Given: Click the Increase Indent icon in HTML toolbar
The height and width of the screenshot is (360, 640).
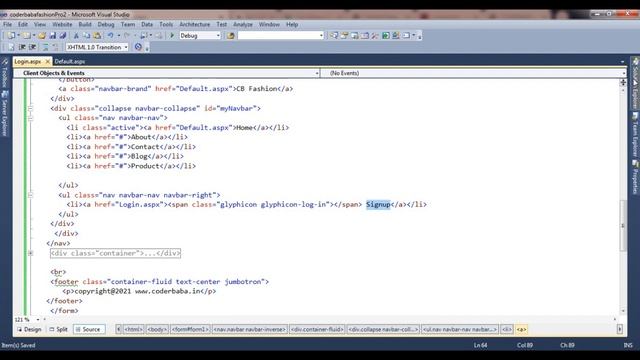Looking at the screenshot, I should tap(33, 47).
